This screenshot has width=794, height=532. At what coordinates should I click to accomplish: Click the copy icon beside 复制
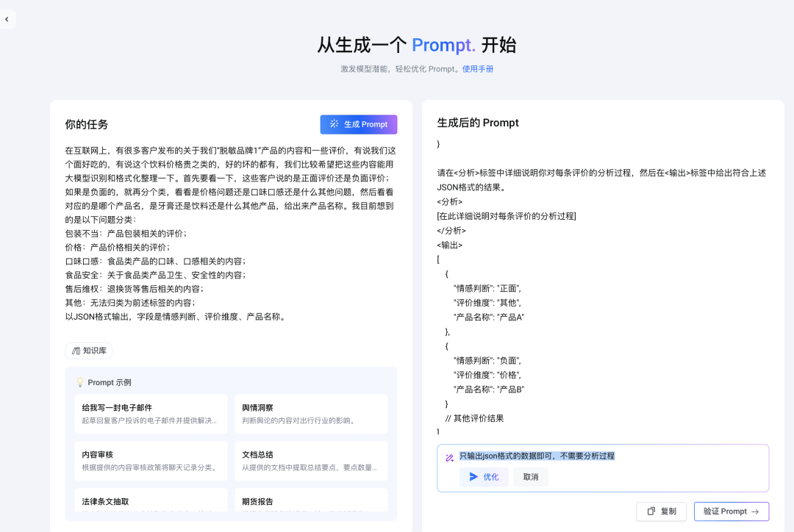(650, 511)
